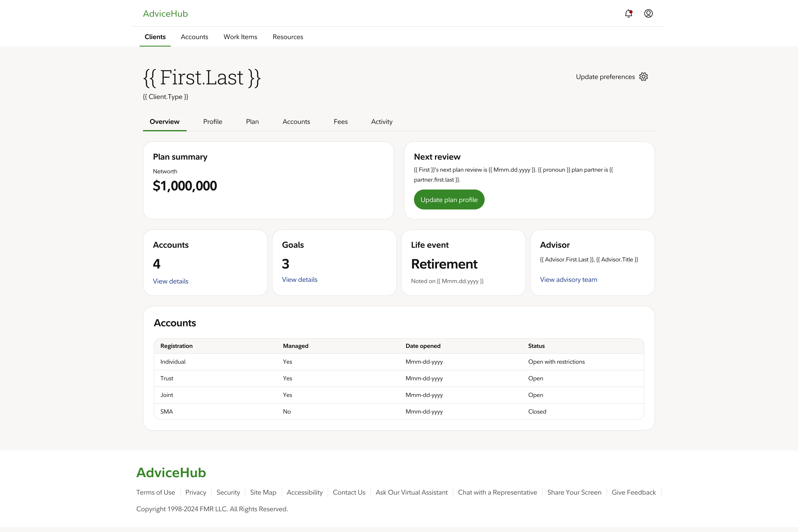
Task: Open the Security footer link
Action: pyautogui.click(x=228, y=492)
